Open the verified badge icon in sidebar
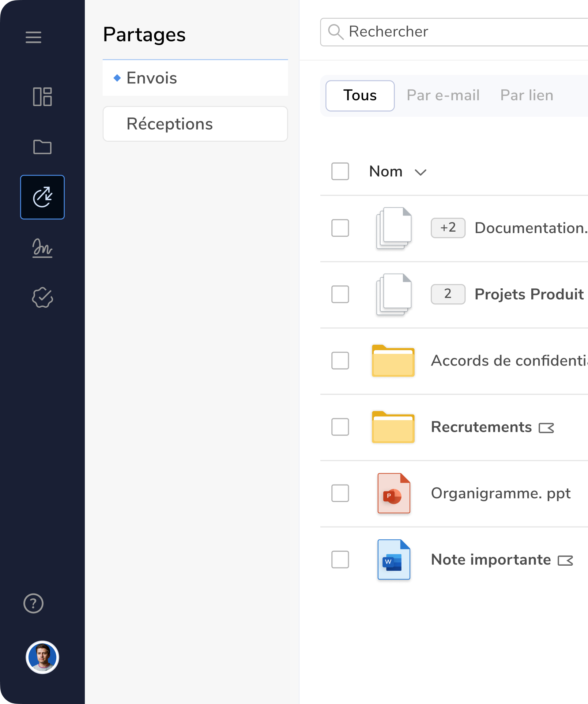The image size is (588, 704). click(42, 297)
